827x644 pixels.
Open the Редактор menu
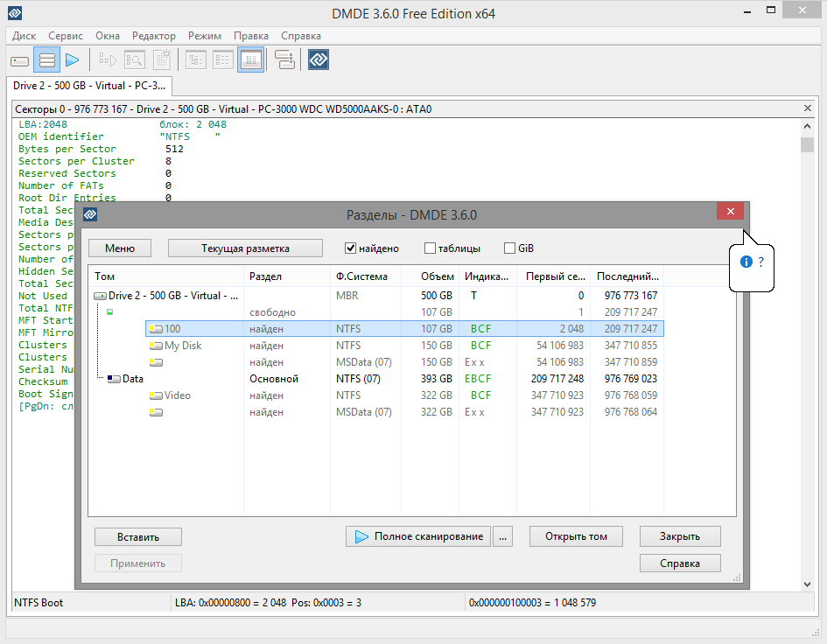(x=153, y=36)
